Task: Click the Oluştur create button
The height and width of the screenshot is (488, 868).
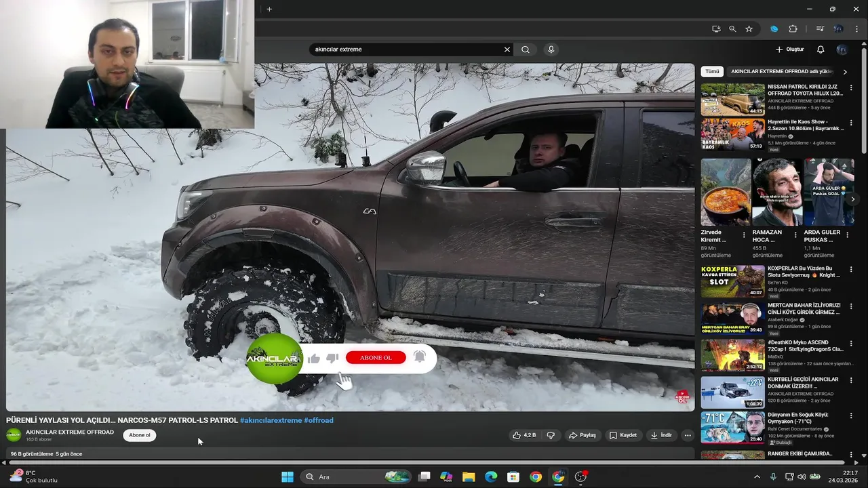Action: click(790, 49)
